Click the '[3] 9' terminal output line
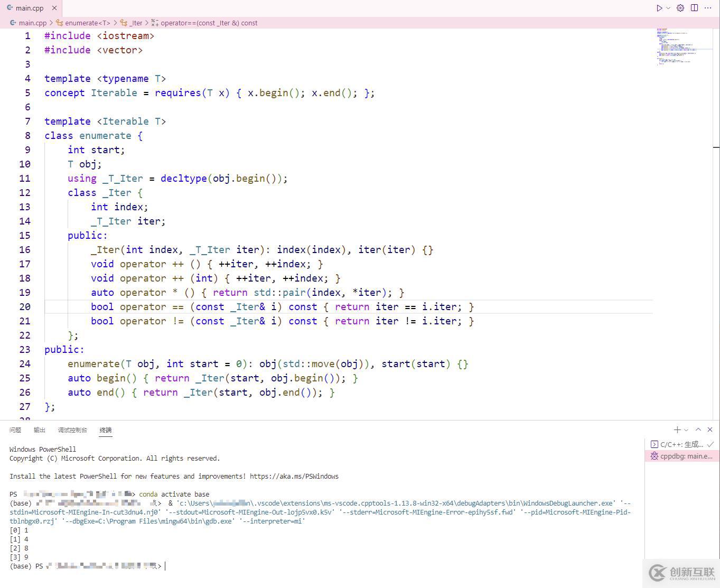The height and width of the screenshot is (588, 720). tap(19, 557)
